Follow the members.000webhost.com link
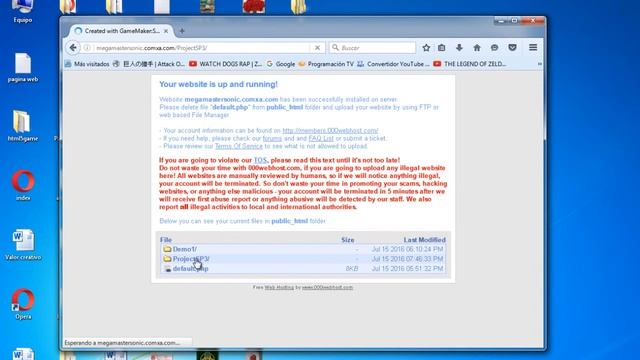The width and height of the screenshot is (640, 360). (x=330, y=131)
